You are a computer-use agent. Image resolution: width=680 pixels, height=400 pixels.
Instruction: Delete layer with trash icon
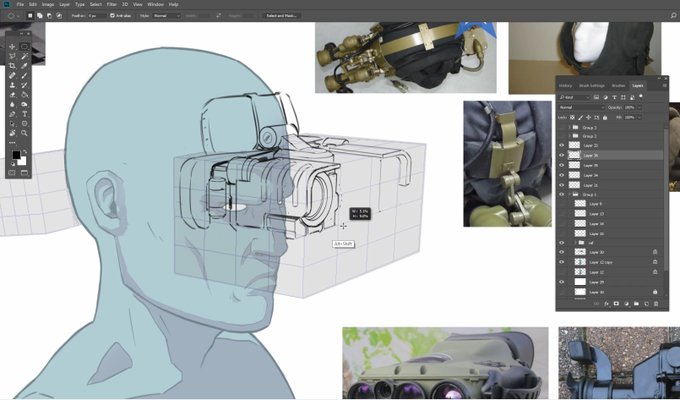pyautogui.click(x=656, y=304)
